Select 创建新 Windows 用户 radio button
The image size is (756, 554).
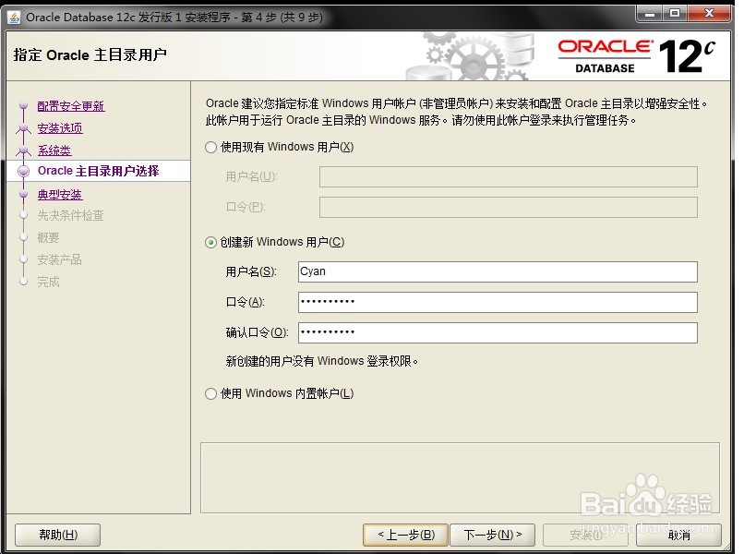point(210,242)
